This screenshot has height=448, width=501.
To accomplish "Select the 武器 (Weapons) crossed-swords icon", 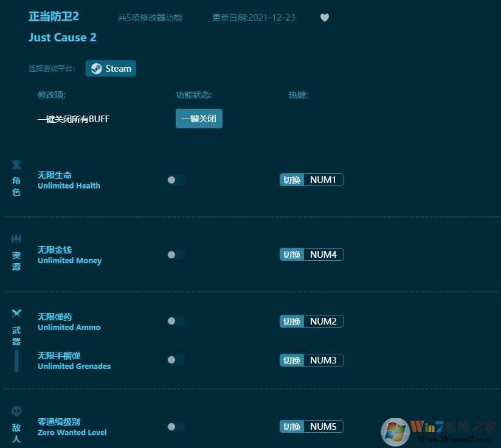I will (x=16, y=313).
